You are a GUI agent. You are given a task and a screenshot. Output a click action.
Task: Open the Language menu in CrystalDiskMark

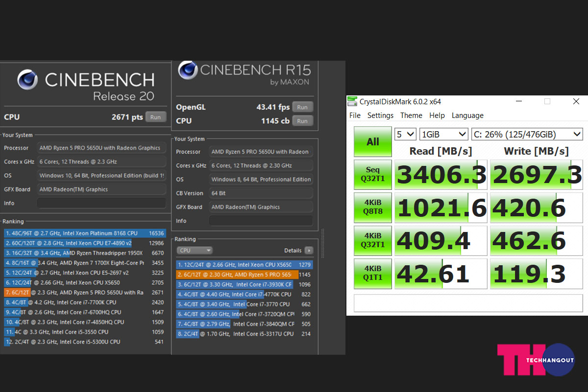[x=467, y=115]
